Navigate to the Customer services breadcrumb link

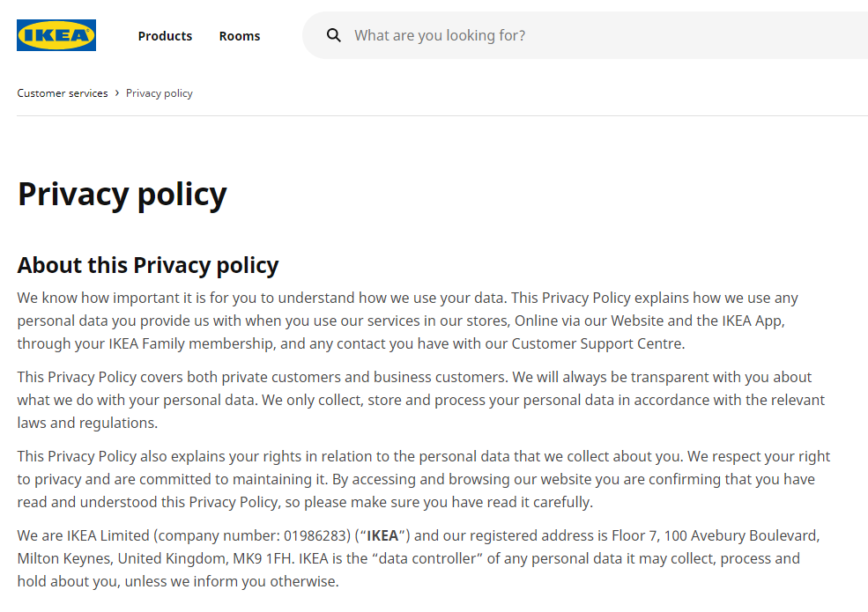coord(62,92)
